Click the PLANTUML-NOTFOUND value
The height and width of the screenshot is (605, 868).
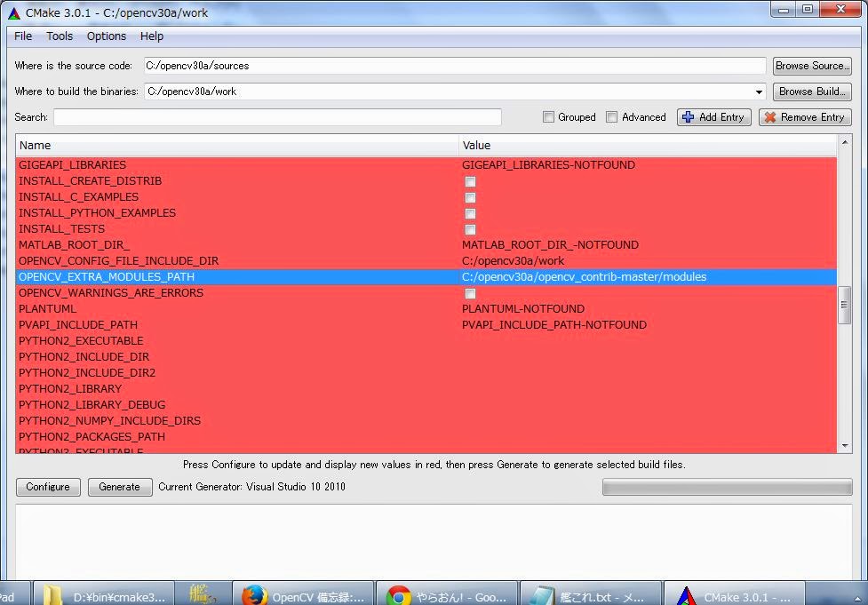click(x=523, y=309)
